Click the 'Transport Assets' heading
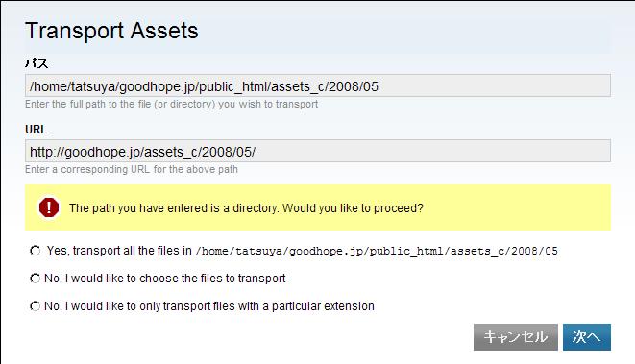635x364 pixels. tap(111, 31)
